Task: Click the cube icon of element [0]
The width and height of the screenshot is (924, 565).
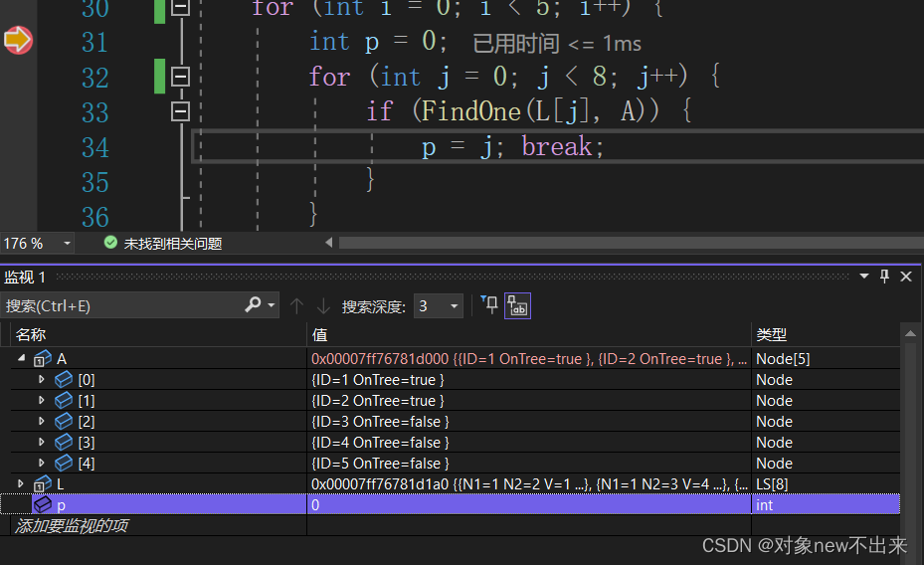Action: coord(64,379)
